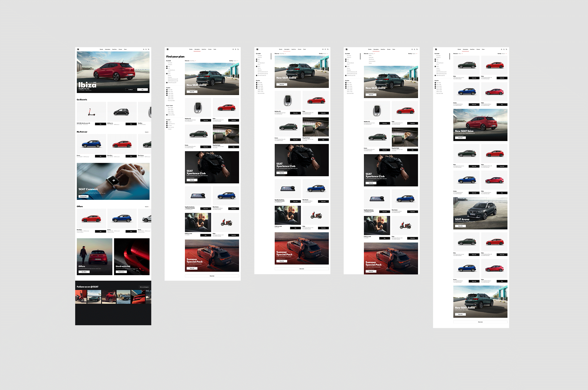Click the SEAT logo on the 'Find your plan' page

pos(168,49)
